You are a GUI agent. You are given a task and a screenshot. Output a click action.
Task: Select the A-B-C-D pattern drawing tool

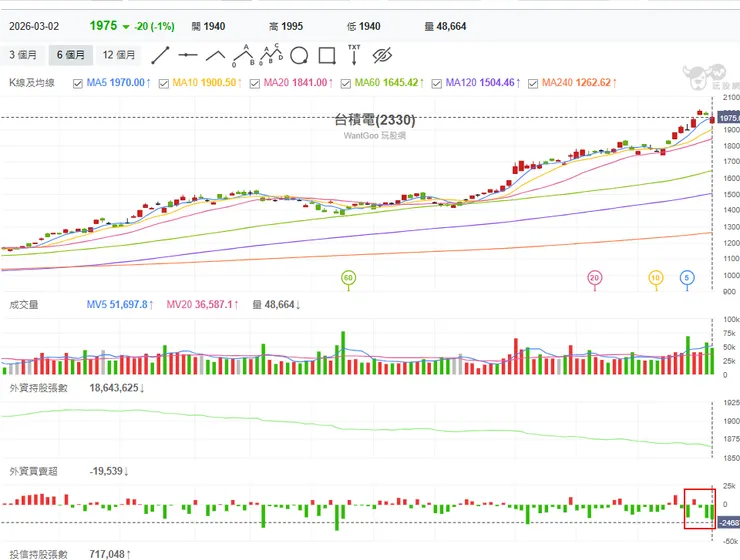pos(271,54)
